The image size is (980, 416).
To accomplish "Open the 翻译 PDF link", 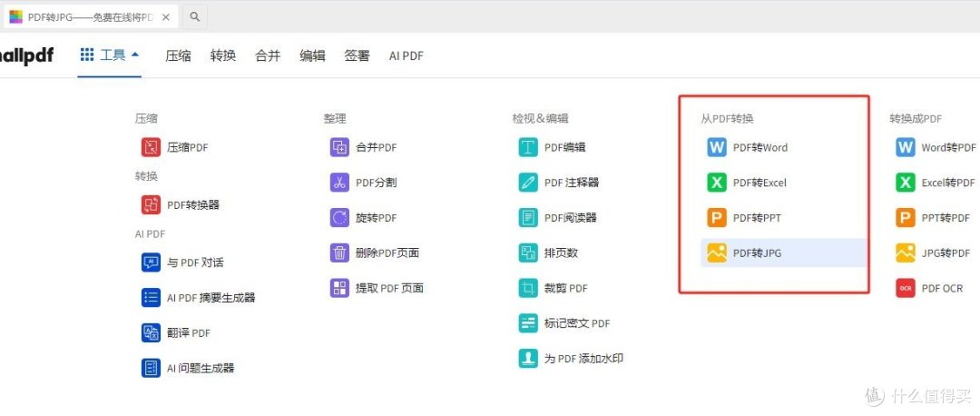I will pos(189,332).
